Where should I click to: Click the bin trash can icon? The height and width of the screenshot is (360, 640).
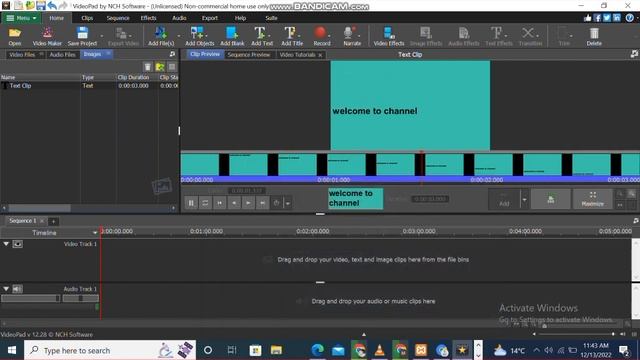coord(148,67)
